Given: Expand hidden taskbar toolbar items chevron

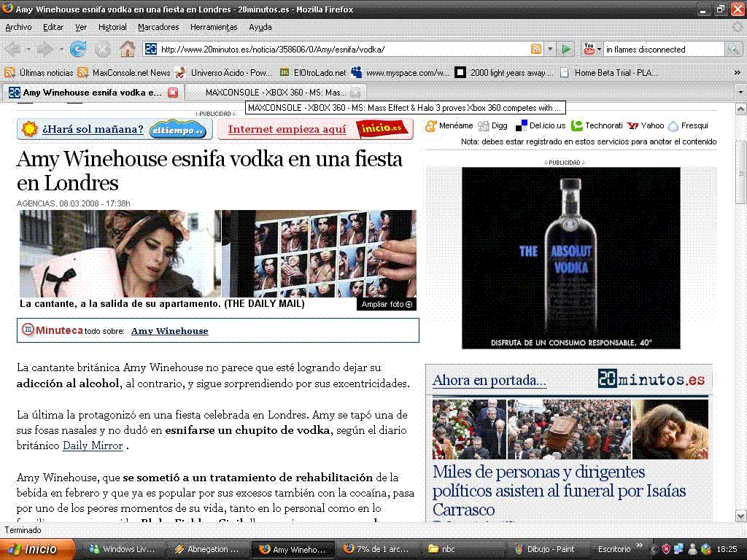Looking at the screenshot, I should pos(639,546).
